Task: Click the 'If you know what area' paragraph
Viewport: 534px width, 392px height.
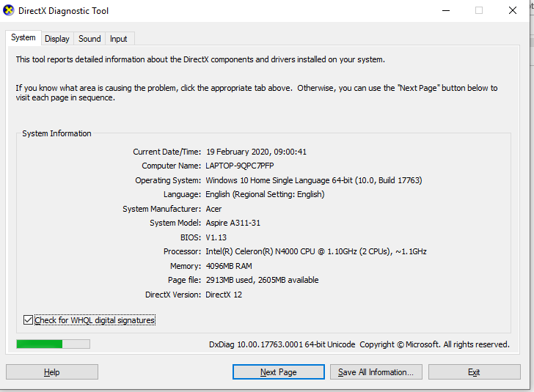Action: pyautogui.click(x=257, y=92)
